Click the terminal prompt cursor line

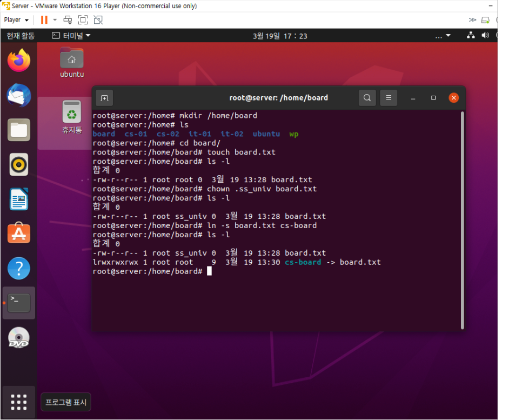coord(152,271)
